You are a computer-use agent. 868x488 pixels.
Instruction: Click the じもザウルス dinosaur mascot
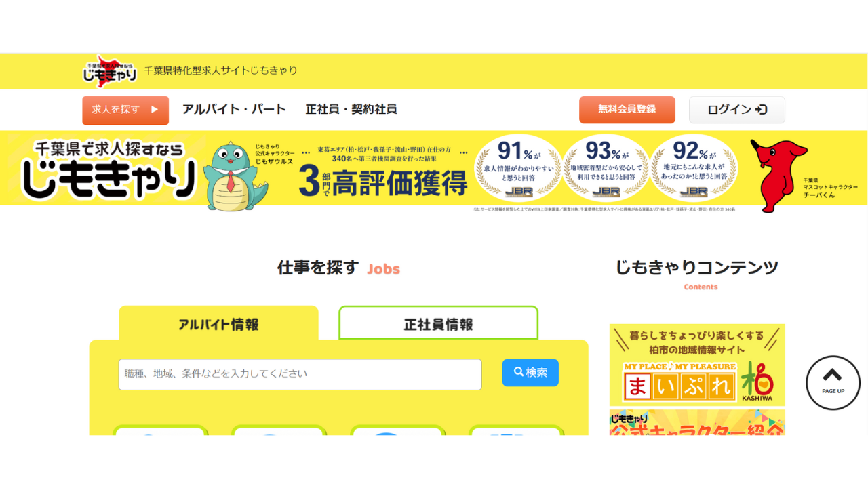(x=231, y=176)
